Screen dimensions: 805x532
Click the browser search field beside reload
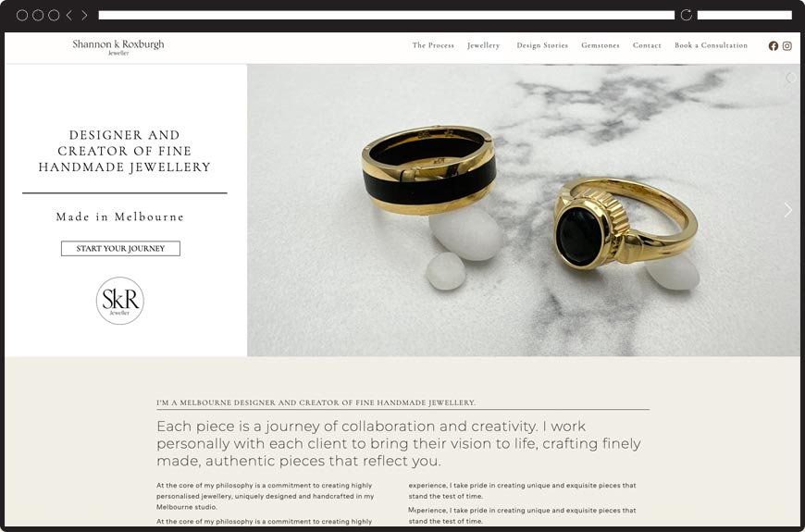(x=745, y=15)
